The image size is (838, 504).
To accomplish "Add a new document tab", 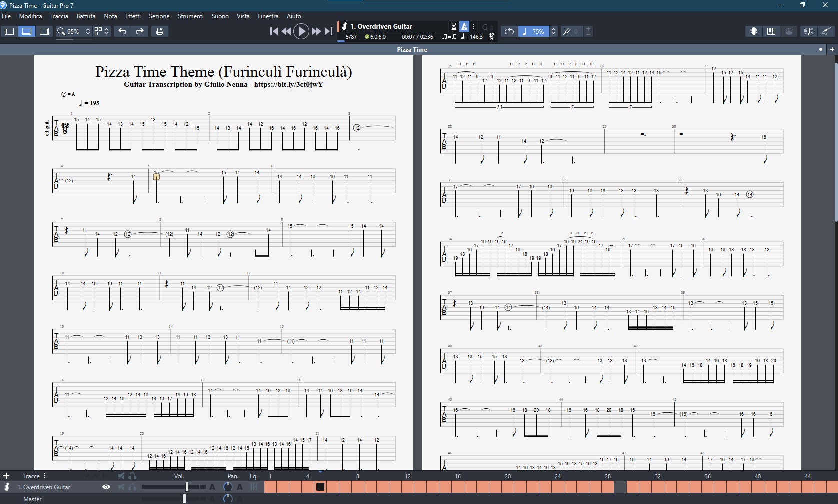I will (x=832, y=49).
